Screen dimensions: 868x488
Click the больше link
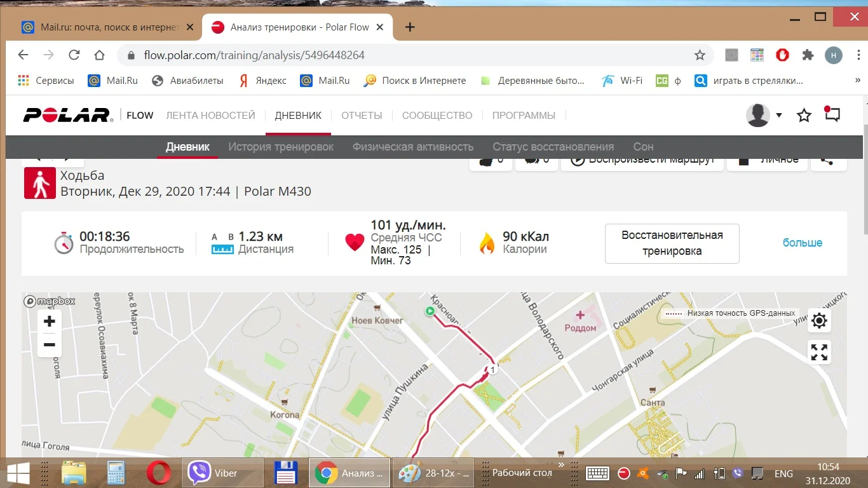click(x=803, y=243)
